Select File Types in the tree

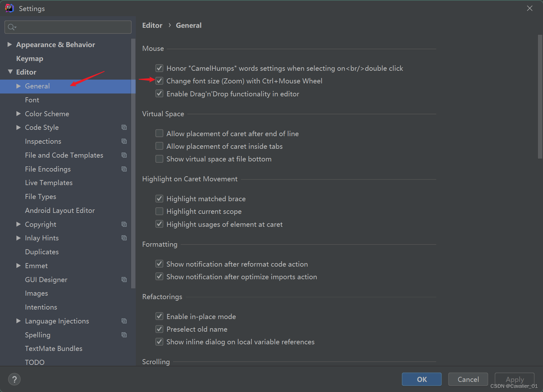tap(41, 196)
